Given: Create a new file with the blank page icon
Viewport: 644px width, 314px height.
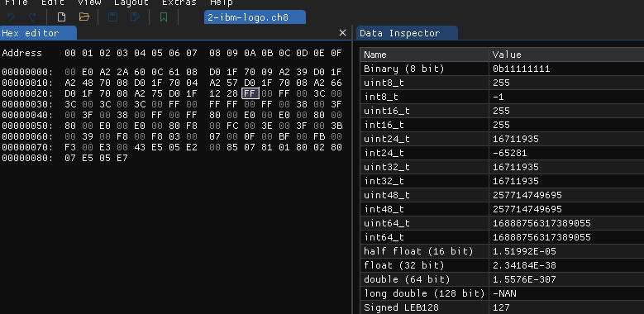Looking at the screenshot, I should pyautogui.click(x=61, y=17).
